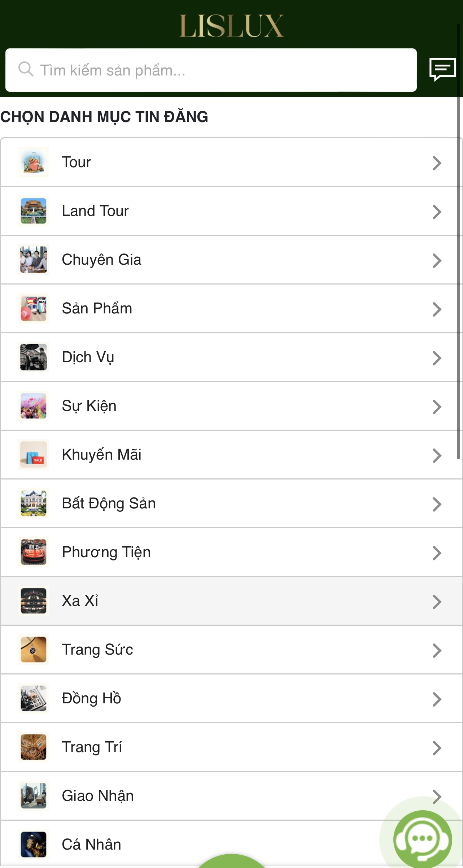
Task: Expand the Chuyên Gia category chevron
Action: coord(437,260)
